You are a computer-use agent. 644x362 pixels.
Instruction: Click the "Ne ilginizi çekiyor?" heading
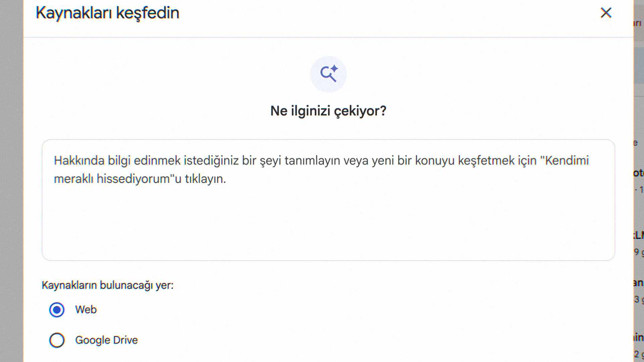pyautogui.click(x=328, y=111)
